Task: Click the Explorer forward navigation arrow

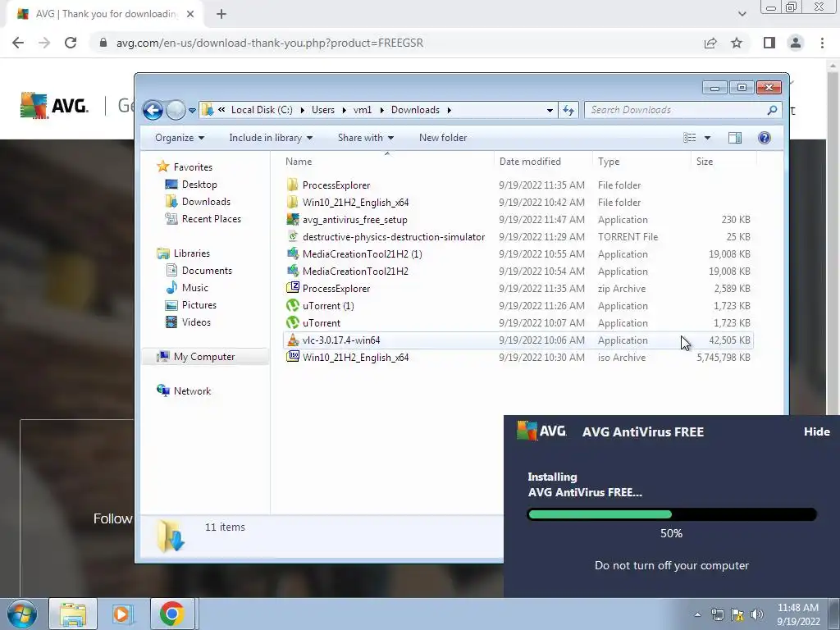Action: click(176, 111)
